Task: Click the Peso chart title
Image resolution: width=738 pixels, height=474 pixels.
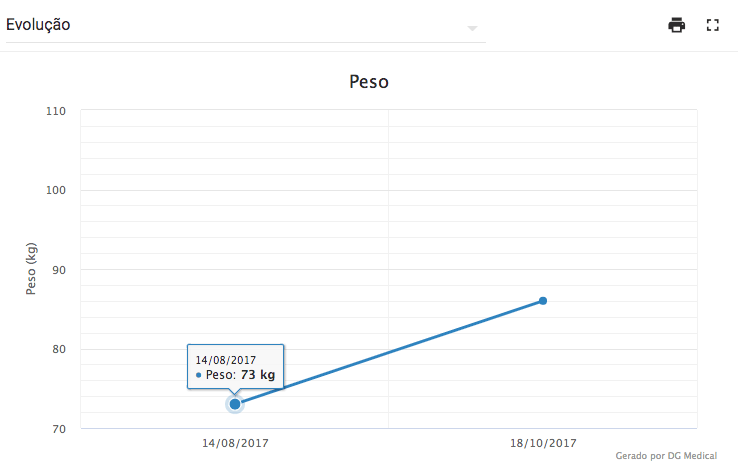Action: pyautogui.click(x=368, y=82)
